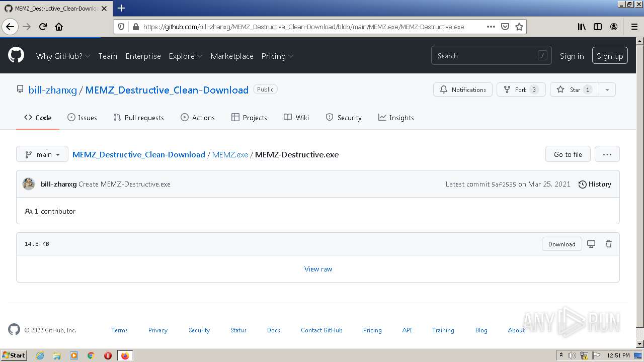Click the browser forward arrow

27,27
